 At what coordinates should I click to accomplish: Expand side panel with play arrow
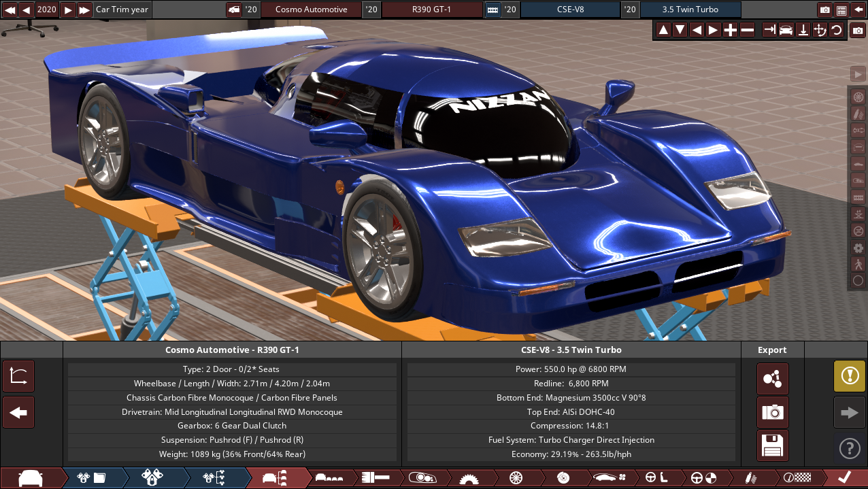(858, 74)
